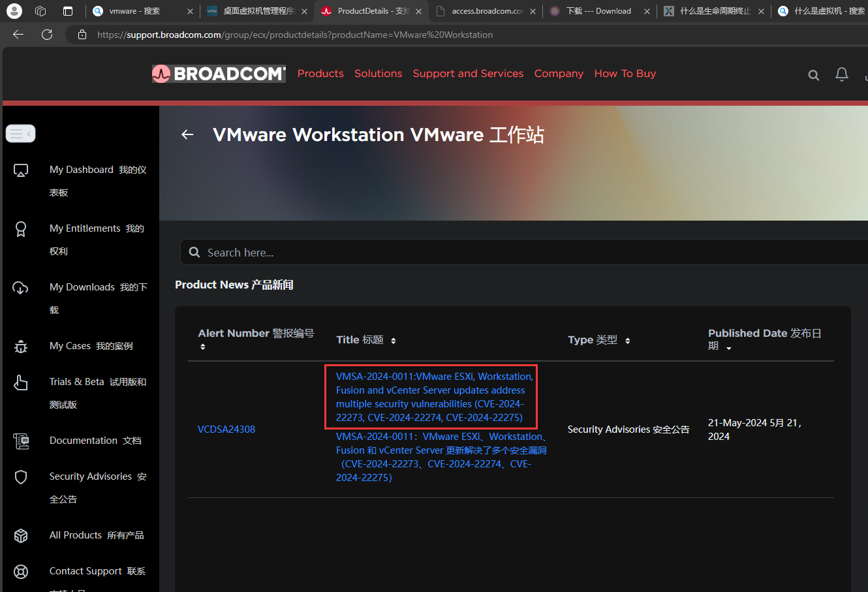This screenshot has height=592, width=868.
Task: Switch to the access.broadcom.com tab
Action: pos(487,11)
